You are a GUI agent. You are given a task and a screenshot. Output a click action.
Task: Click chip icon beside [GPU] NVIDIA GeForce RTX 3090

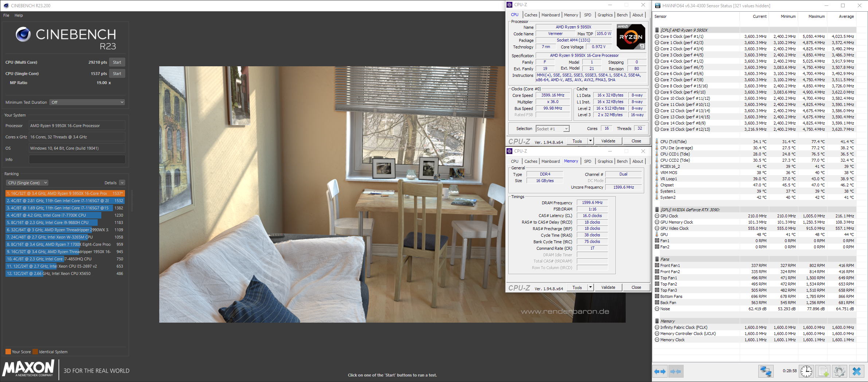tap(657, 210)
